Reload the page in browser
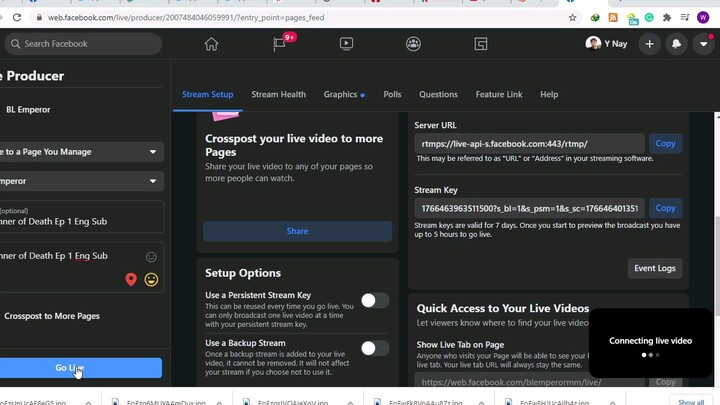This screenshot has width=720, height=405. pyautogui.click(x=17, y=17)
